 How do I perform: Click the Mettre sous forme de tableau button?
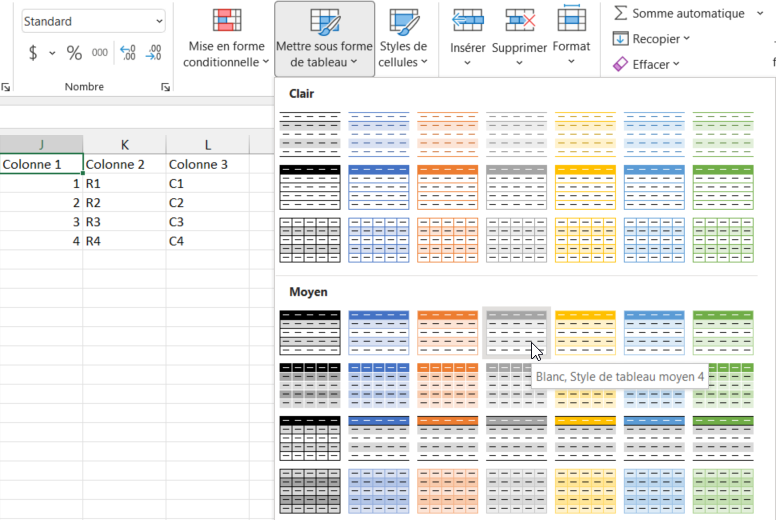click(325, 40)
